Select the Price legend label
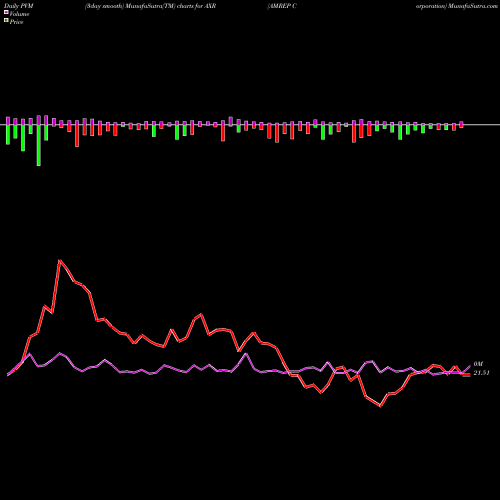 (16, 22)
